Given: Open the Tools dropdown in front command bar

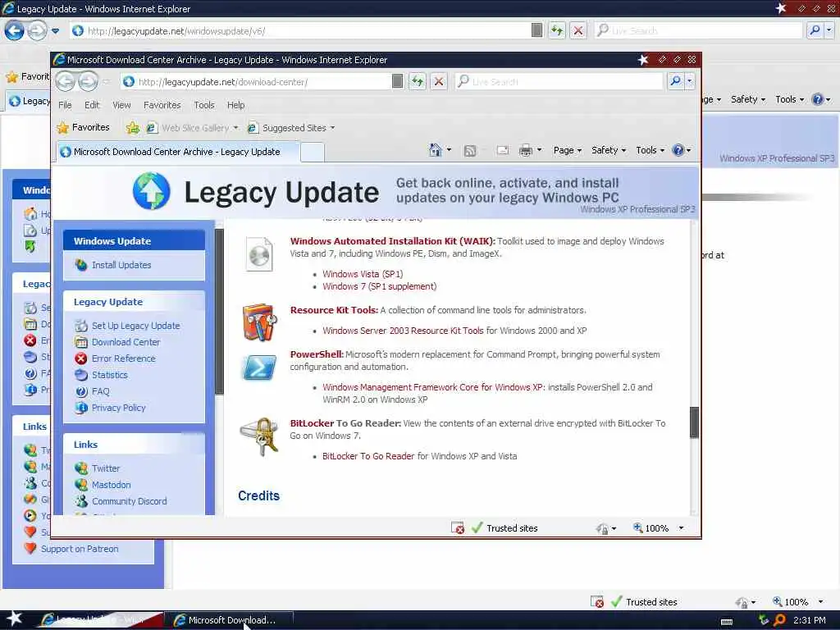Looking at the screenshot, I should [650, 151].
